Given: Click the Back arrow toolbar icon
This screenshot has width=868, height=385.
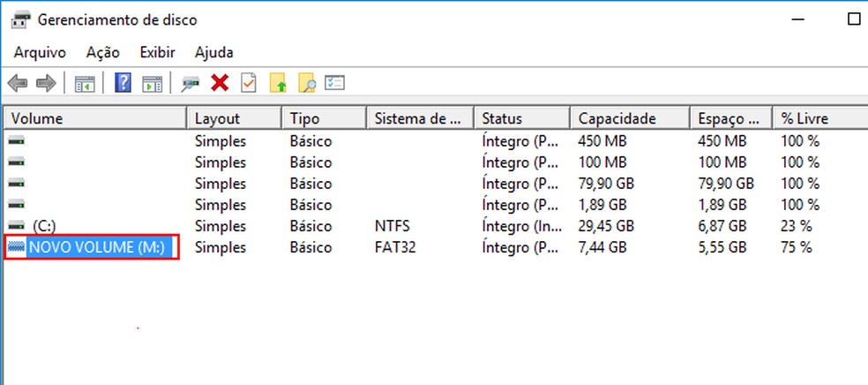Looking at the screenshot, I should pos(17,83).
